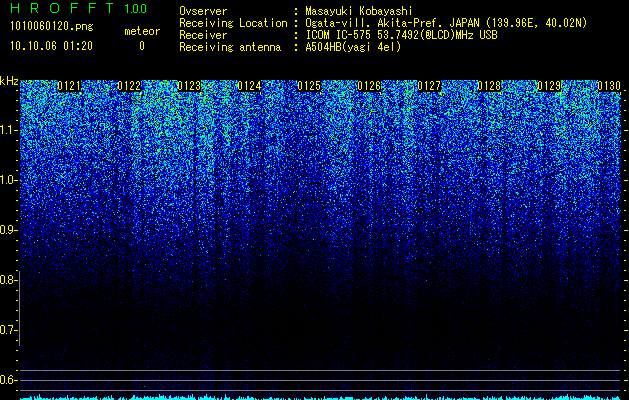The image size is (629, 400).
Task: Click the 0.8 frequency axis label
Action: click(x=8, y=280)
